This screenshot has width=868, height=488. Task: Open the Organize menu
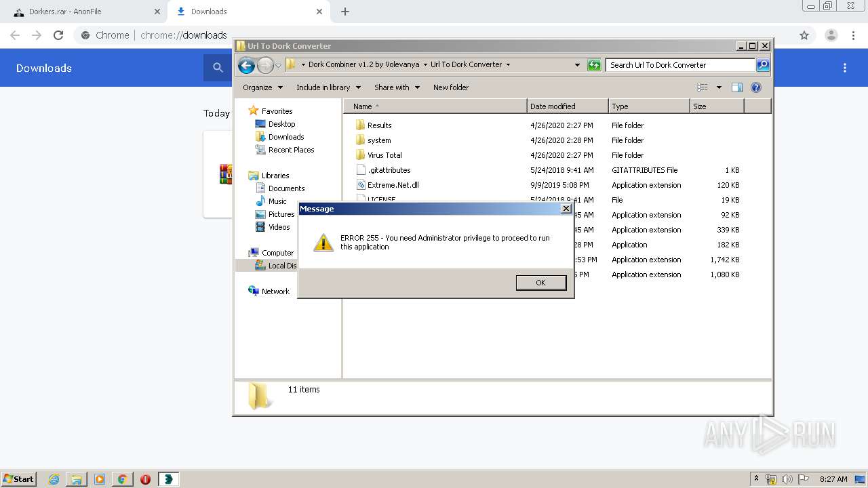point(262,87)
